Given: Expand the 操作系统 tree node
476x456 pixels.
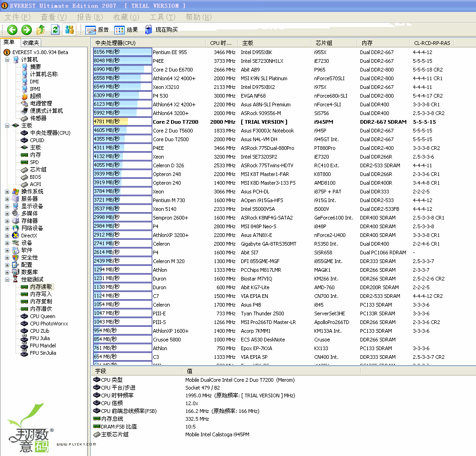Looking at the screenshot, I should click(x=7, y=192).
